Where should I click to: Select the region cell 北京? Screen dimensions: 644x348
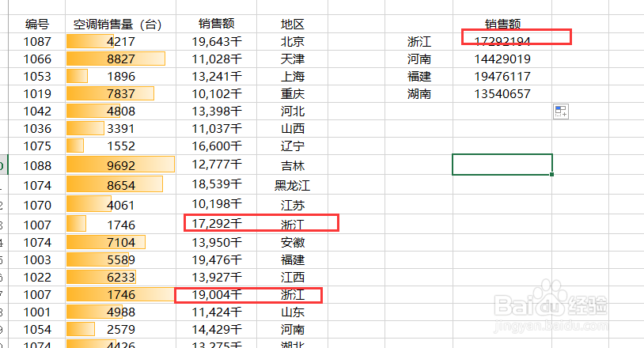pos(293,41)
